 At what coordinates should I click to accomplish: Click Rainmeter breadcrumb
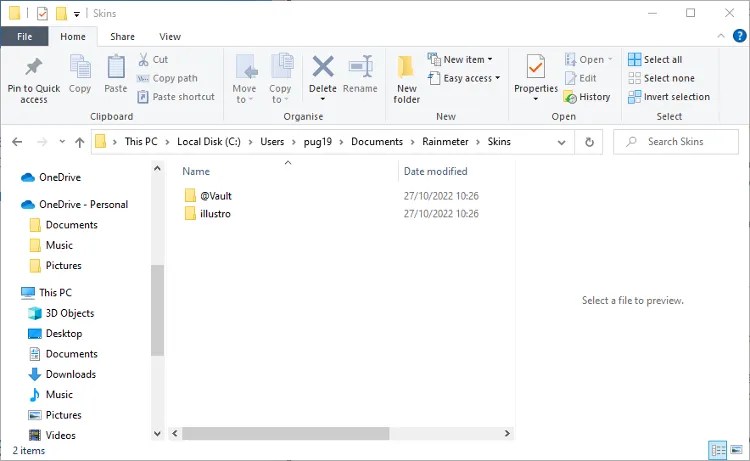445,142
